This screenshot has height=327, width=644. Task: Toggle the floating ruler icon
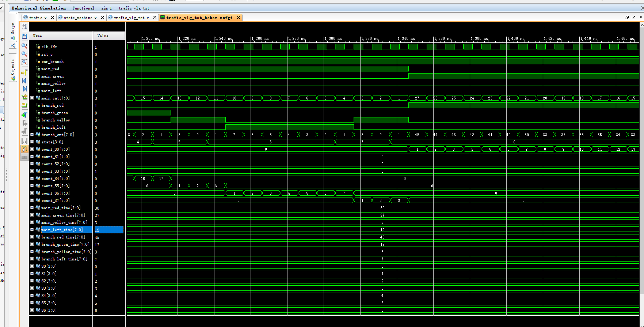24,157
